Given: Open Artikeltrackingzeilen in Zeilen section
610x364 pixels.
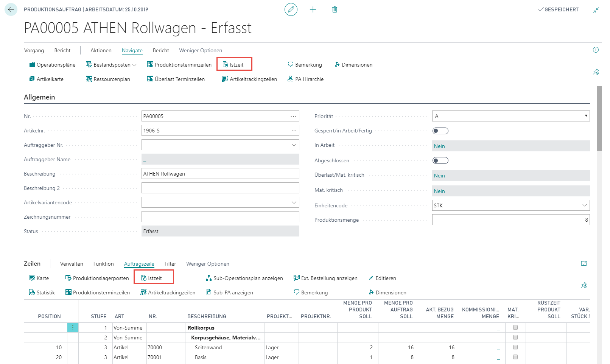Looking at the screenshot, I should tap(168, 292).
